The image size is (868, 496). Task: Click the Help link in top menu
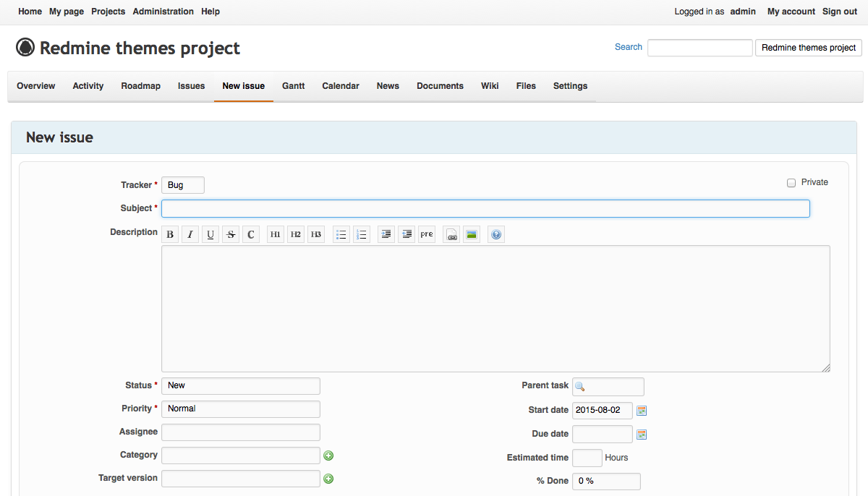210,12
